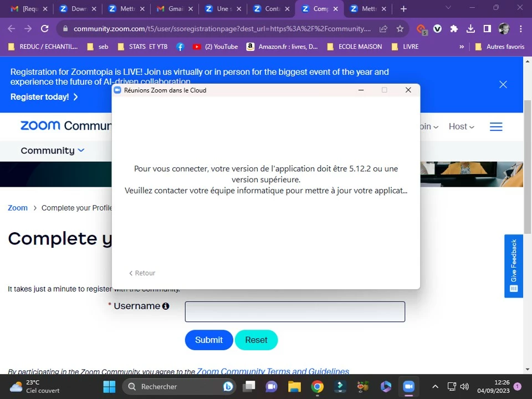The image size is (532, 399).
Task: Focus the Username input field
Action: pyautogui.click(x=295, y=311)
